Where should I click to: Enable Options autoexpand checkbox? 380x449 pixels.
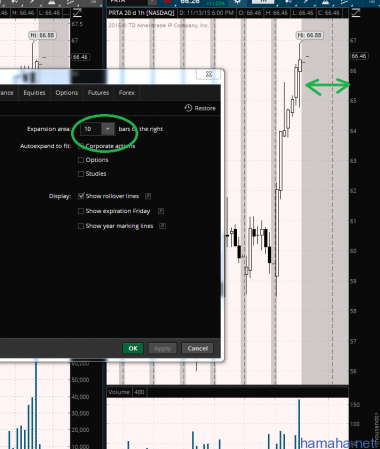click(81, 160)
